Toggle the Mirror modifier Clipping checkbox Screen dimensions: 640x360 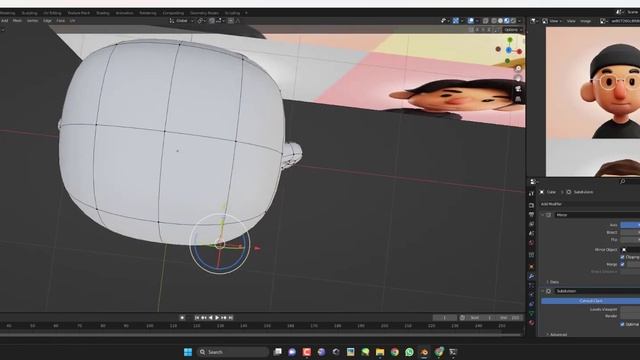pos(622,257)
